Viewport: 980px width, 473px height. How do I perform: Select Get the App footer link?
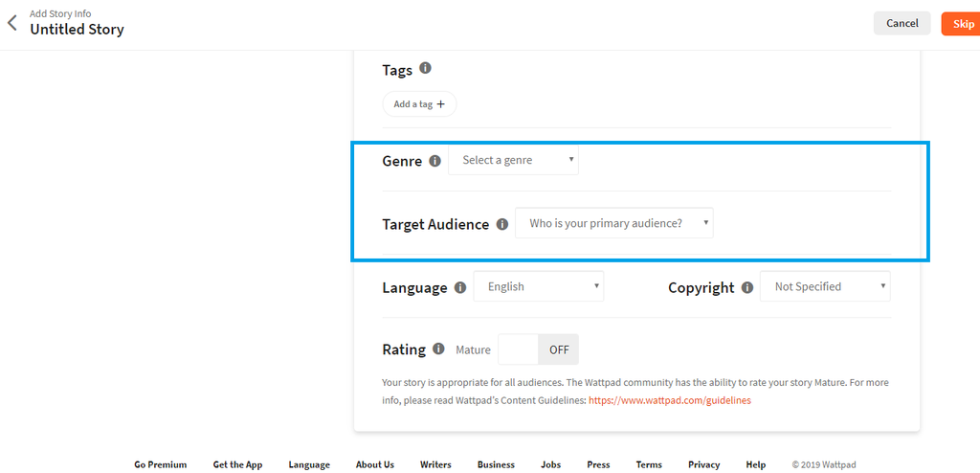(237, 464)
